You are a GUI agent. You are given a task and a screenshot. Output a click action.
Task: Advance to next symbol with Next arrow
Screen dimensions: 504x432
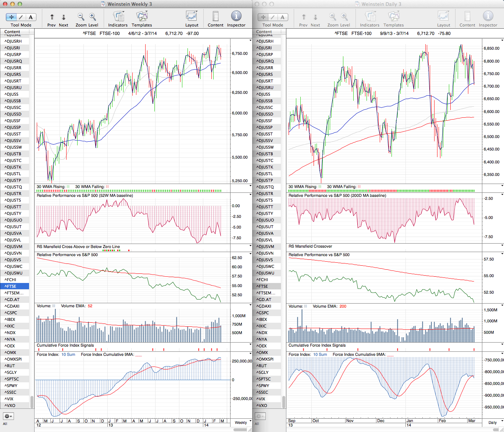[x=64, y=17]
